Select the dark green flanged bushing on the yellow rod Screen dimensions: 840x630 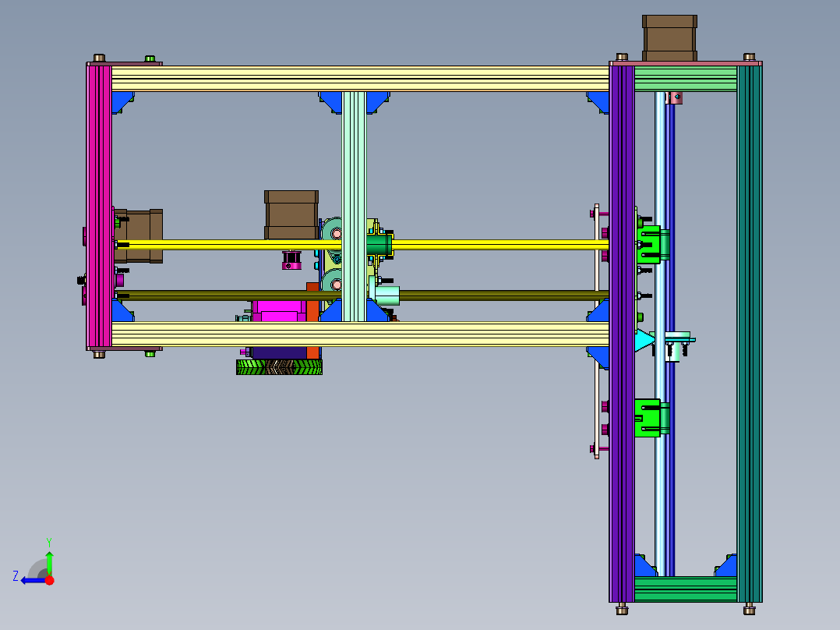379,245
